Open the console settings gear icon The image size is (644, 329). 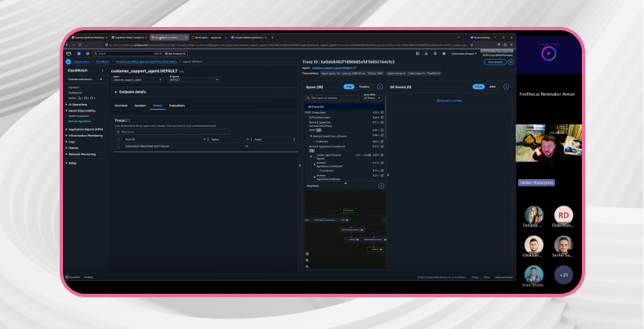tap(444, 53)
